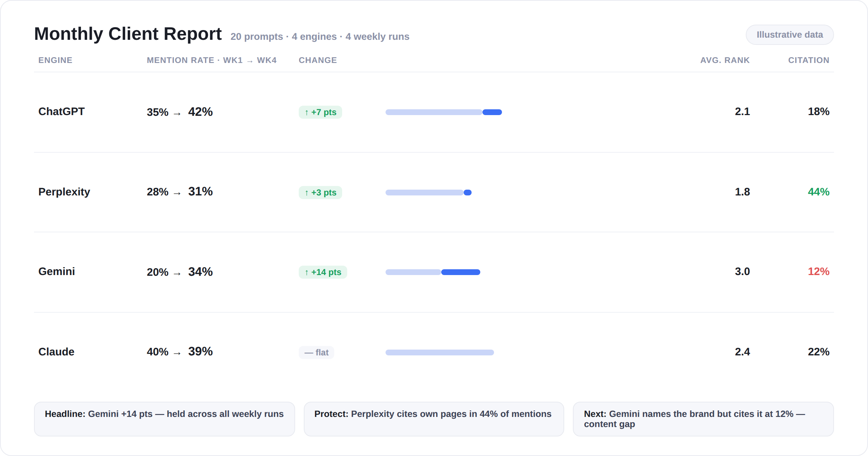Select the ChatGPT engine name
The width and height of the screenshot is (868, 456).
[61, 111]
